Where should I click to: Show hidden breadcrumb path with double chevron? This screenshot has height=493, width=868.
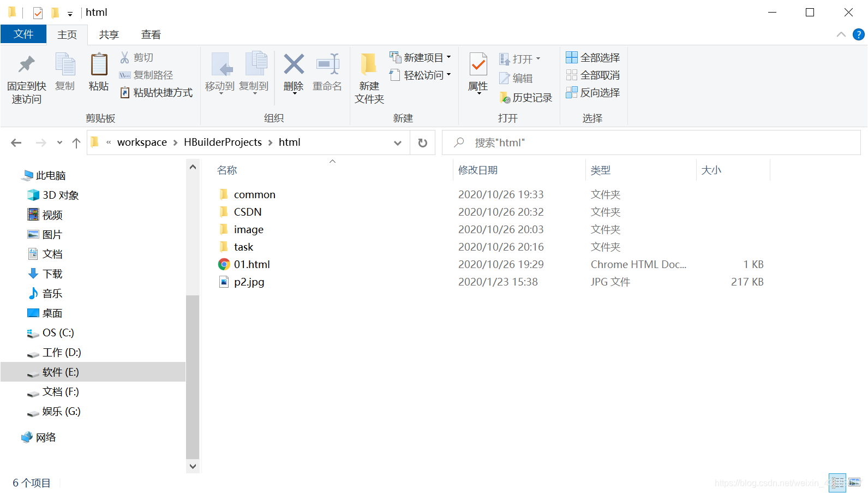point(109,142)
